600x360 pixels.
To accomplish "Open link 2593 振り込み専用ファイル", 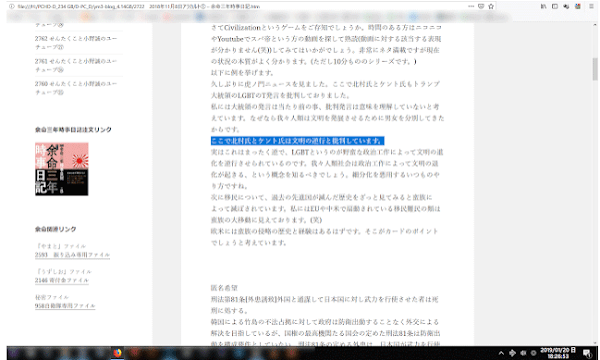I will point(72,255).
